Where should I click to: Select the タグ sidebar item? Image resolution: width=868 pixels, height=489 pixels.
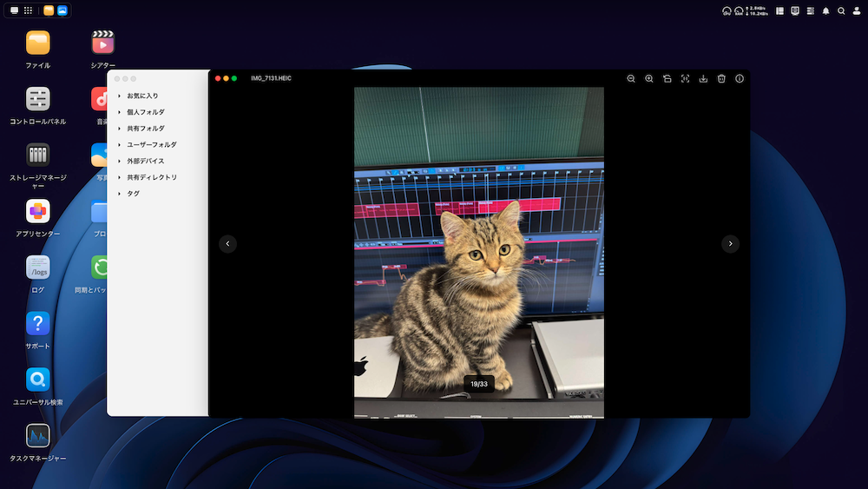pyautogui.click(x=133, y=194)
